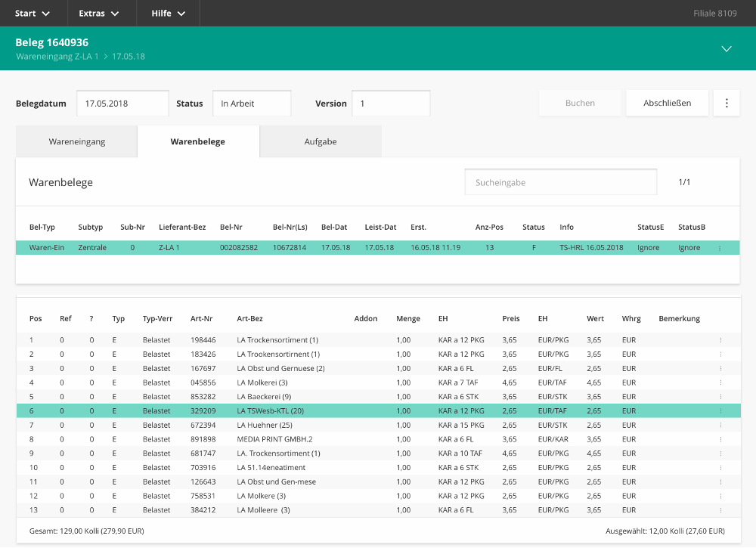Image resolution: width=756 pixels, height=548 pixels.
Task: Select LA Huehner (25) description
Action: coord(265,425)
